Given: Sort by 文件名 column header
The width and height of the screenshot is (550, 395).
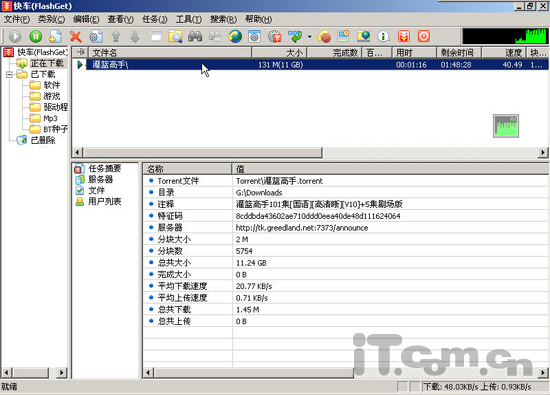Looking at the screenshot, I should [x=170, y=53].
